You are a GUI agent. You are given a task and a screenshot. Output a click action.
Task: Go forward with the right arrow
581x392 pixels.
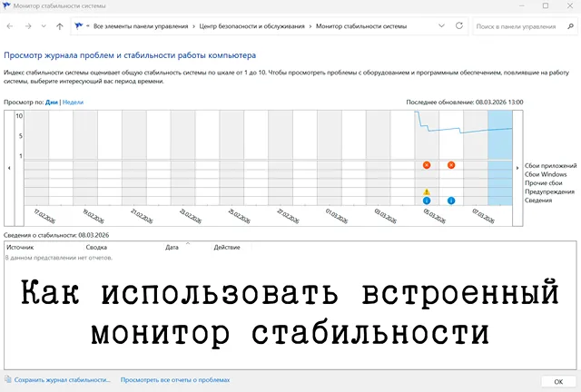(x=28, y=26)
